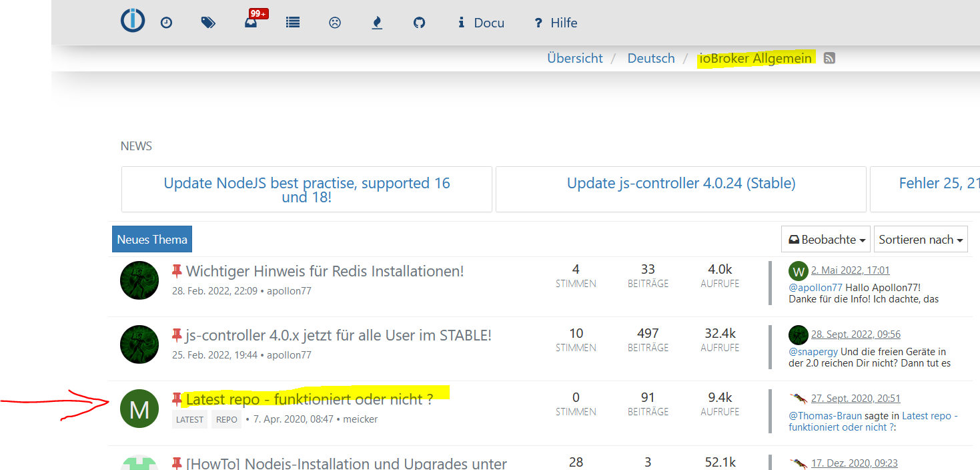Open author apollon77 under Redis topic

[289, 291]
